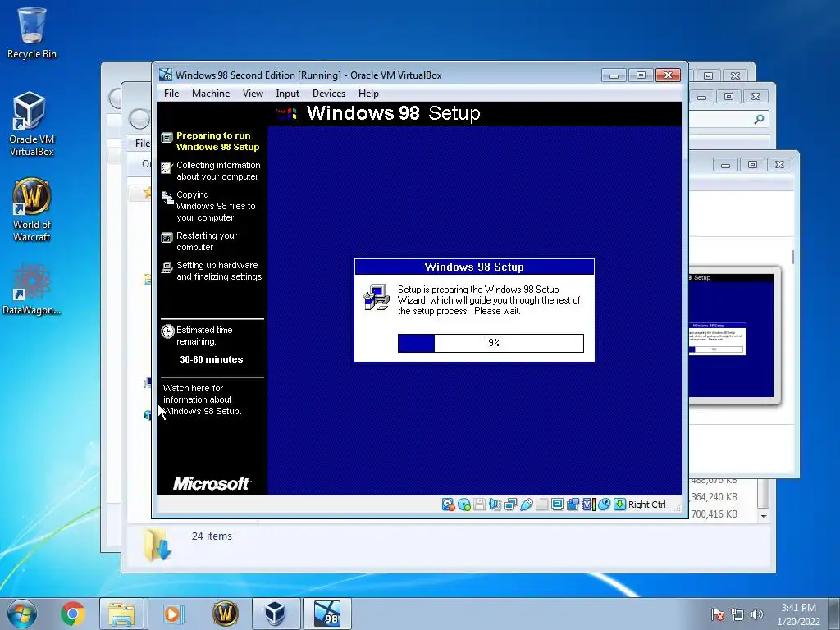Click the Right Ctrl host key label
The height and width of the screenshot is (630, 840).
[646, 504]
